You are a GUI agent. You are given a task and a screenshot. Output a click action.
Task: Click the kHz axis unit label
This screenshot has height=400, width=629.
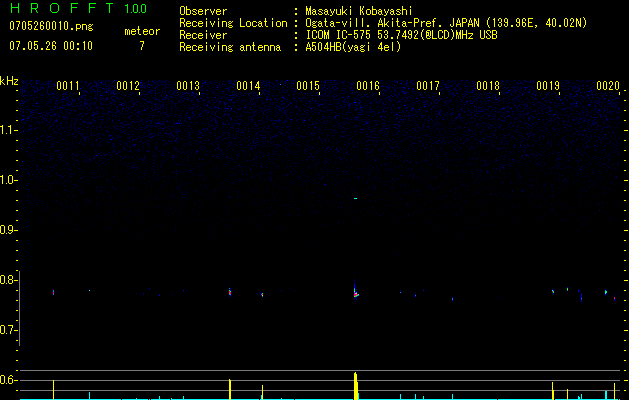coord(9,81)
